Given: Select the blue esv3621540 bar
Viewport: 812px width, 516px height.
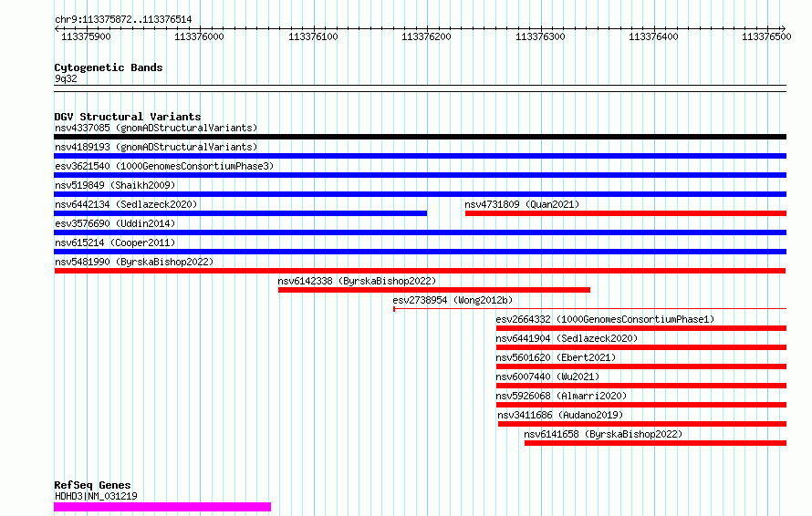Looking at the screenshot, I should coord(420,175).
